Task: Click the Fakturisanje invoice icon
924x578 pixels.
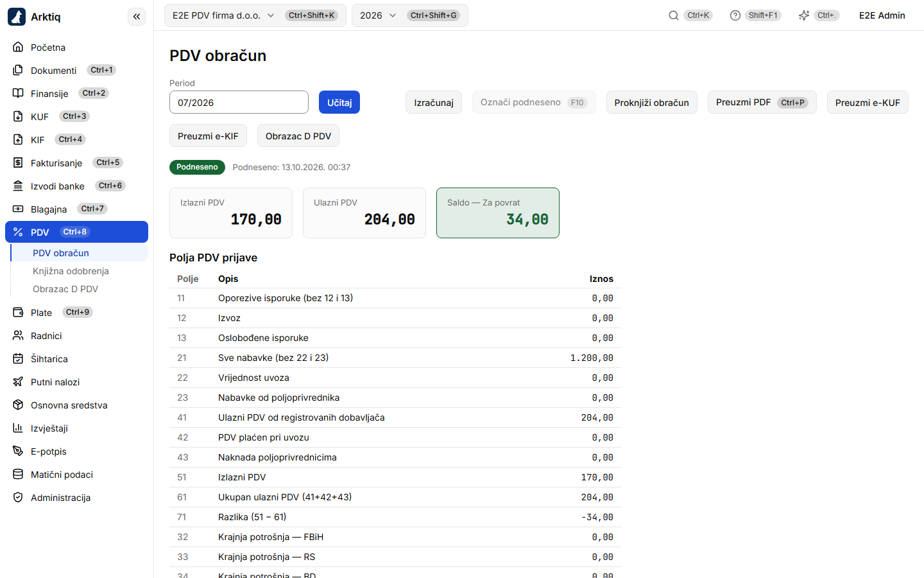Action: (18, 162)
